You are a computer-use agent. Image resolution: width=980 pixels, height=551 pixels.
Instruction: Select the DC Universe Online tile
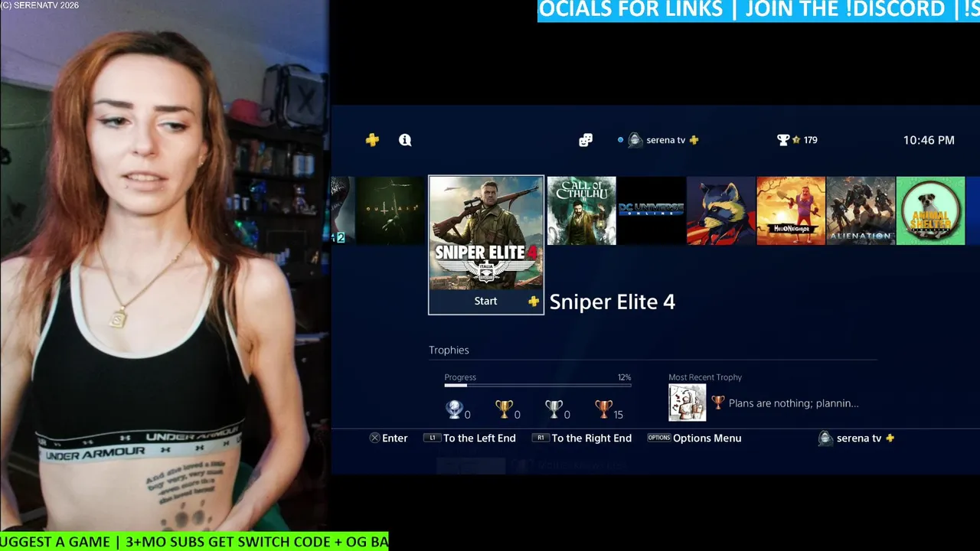[x=652, y=211]
